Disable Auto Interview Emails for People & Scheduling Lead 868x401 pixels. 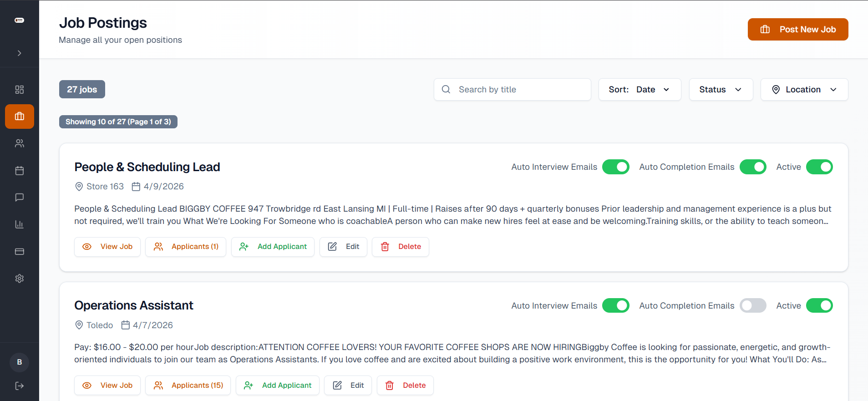point(615,167)
